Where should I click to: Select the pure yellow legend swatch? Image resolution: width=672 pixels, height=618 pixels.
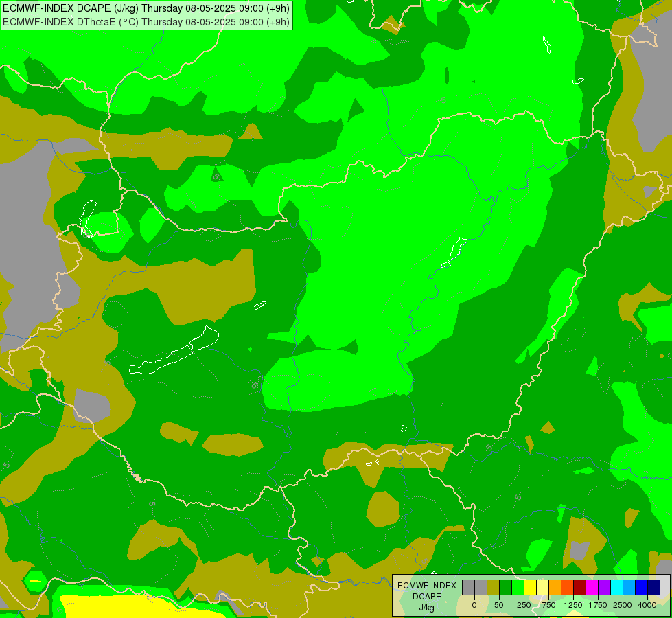530,587
